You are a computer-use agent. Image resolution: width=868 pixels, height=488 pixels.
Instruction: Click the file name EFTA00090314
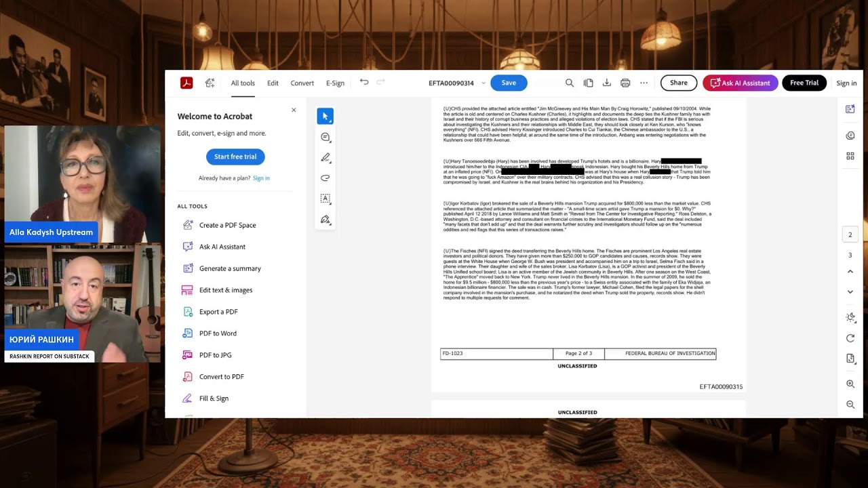pyautogui.click(x=451, y=83)
